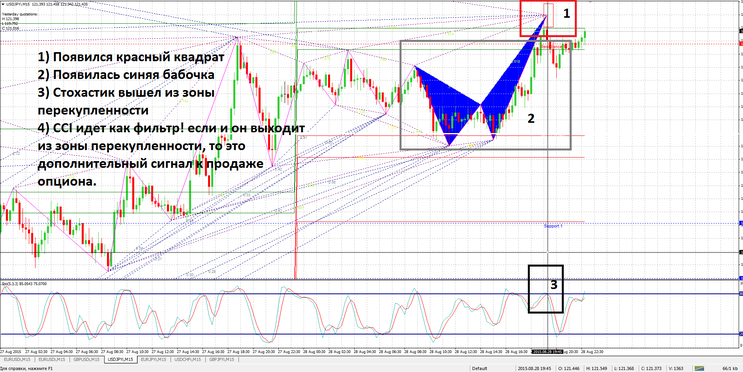Image resolution: width=743 pixels, height=372 pixels.
Task: Switch to the USDCHF,M15 chart tab
Action: point(188,360)
